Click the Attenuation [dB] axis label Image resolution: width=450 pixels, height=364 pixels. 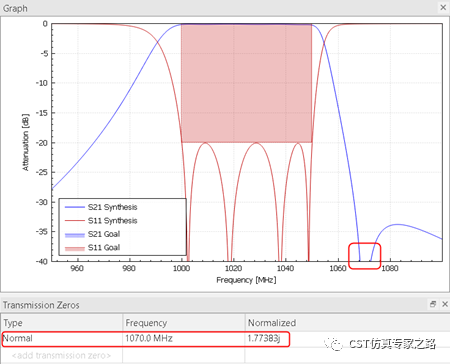pyautogui.click(x=26, y=142)
